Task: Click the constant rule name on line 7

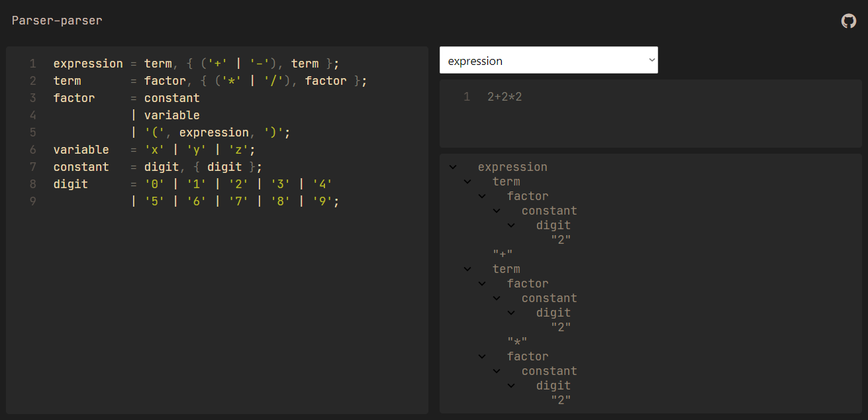Action: click(81, 167)
